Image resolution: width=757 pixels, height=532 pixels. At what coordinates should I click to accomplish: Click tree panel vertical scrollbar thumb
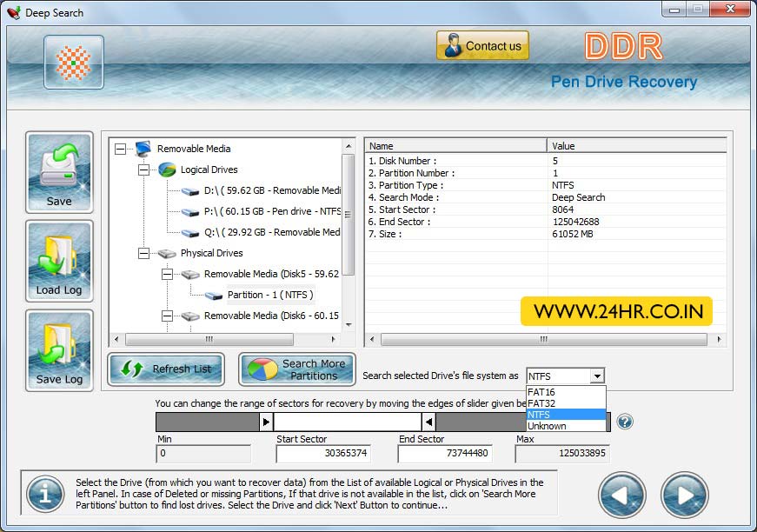click(x=349, y=215)
